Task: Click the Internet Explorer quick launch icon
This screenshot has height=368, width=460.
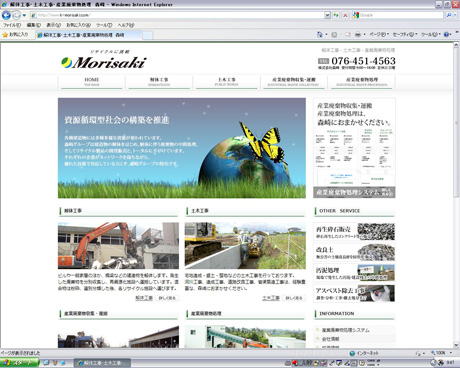Action: point(62,363)
